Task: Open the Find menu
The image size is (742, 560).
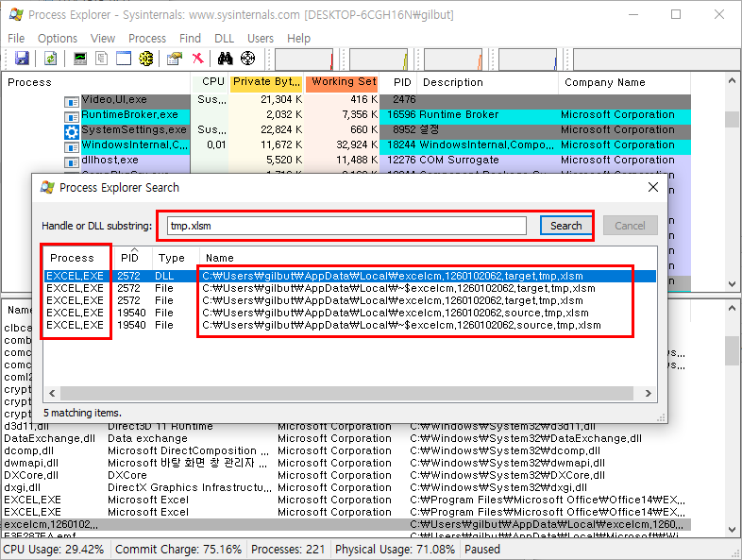Action: 190,38
